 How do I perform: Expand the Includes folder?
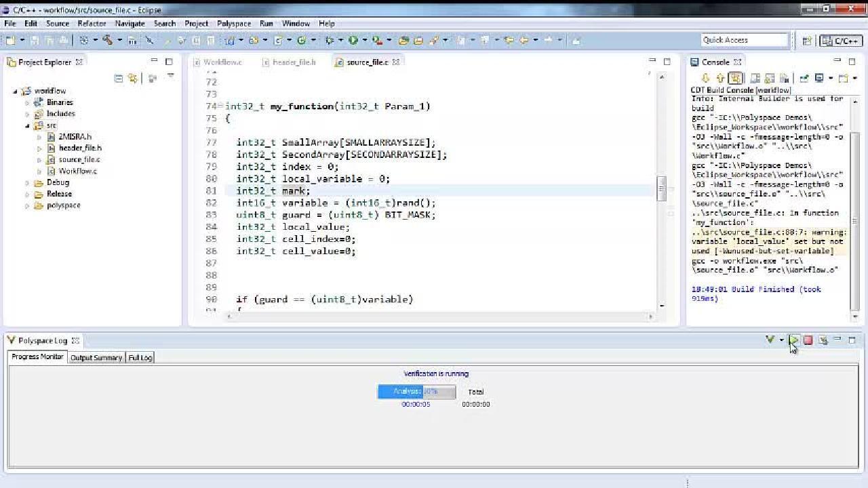click(28, 114)
